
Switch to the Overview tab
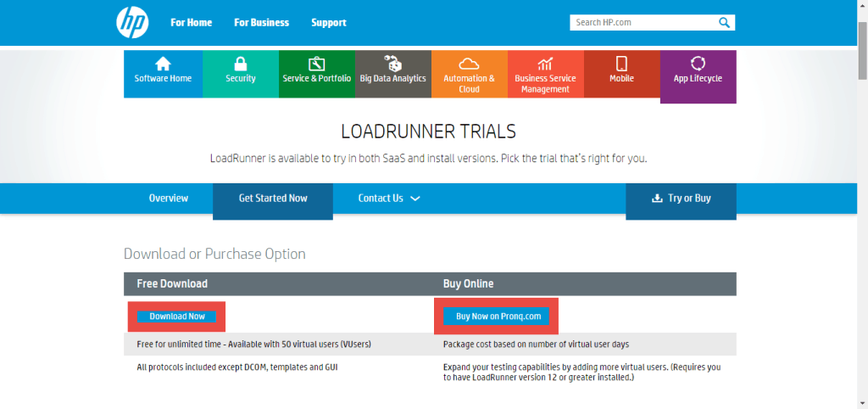click(169, 198)
